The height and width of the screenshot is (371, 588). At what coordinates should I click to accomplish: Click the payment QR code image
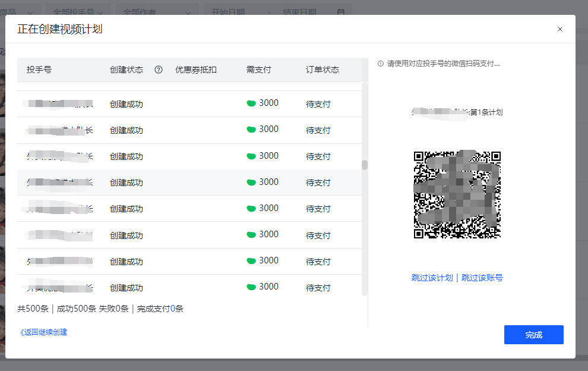tap(457, 194)
